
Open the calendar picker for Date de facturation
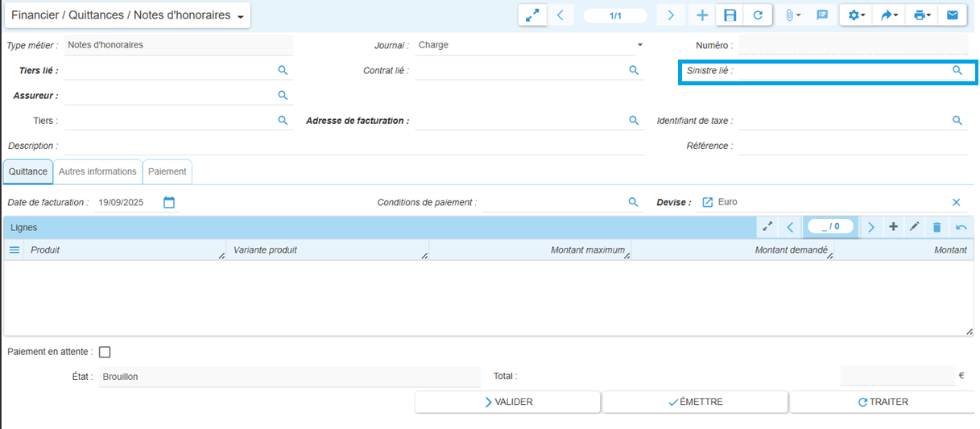(169, 203)
